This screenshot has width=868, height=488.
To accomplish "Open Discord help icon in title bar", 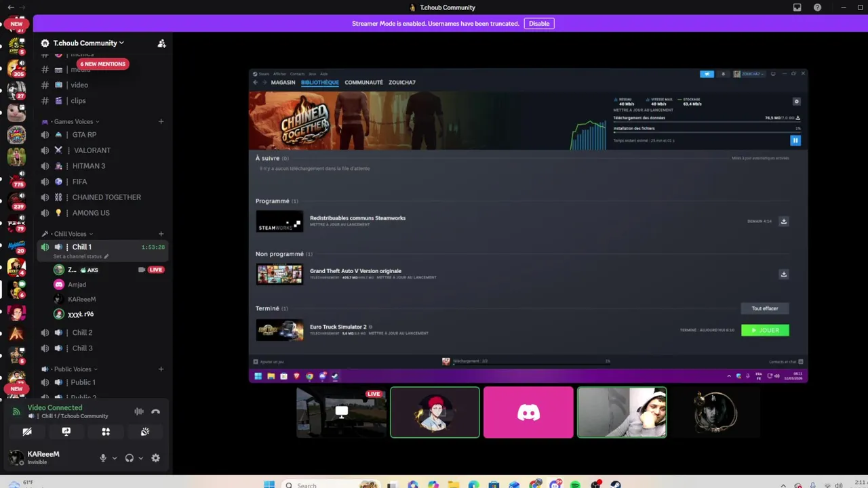I will [x=817, y=7].
